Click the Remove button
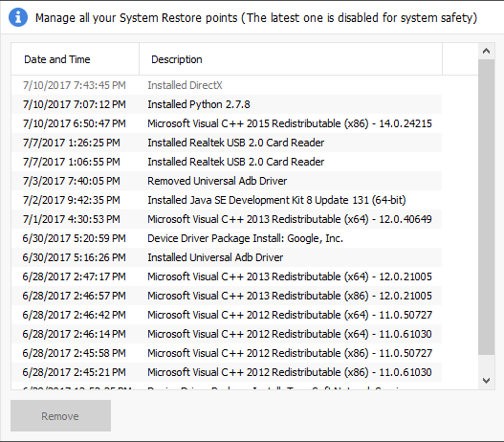Screen dimensions: 504x442 click(60, 415)
